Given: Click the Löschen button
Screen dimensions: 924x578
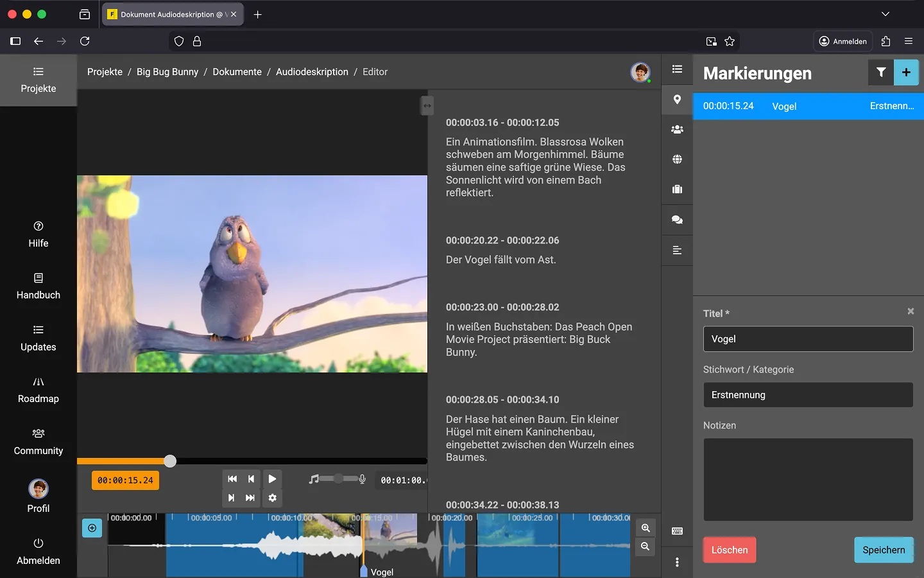Looking at the screenshot, I should [x=730, y=550].
